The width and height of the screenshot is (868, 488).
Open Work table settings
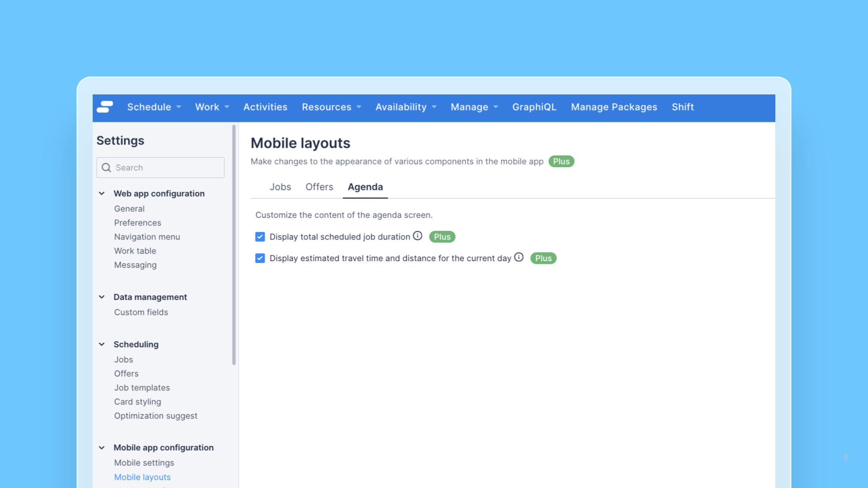pos(135,251)
